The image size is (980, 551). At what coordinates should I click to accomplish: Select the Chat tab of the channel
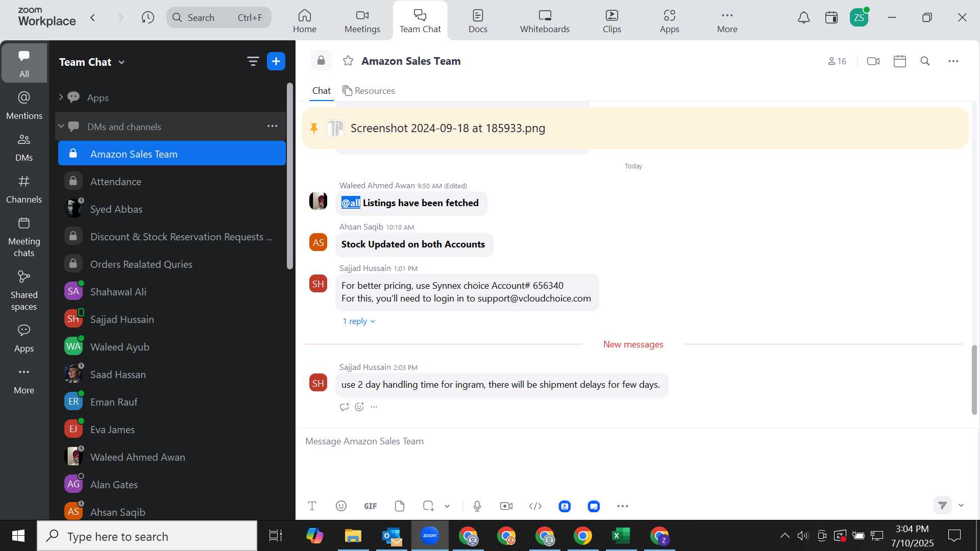pos(322,91)
